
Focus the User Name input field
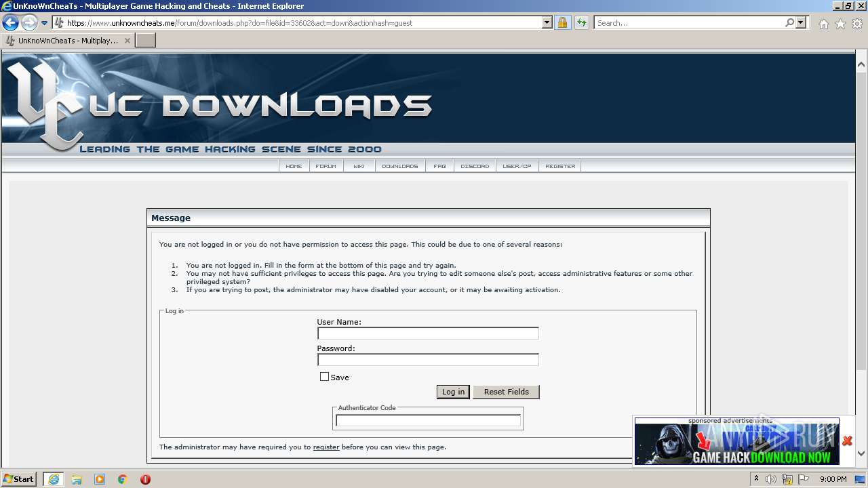(428, 333)
